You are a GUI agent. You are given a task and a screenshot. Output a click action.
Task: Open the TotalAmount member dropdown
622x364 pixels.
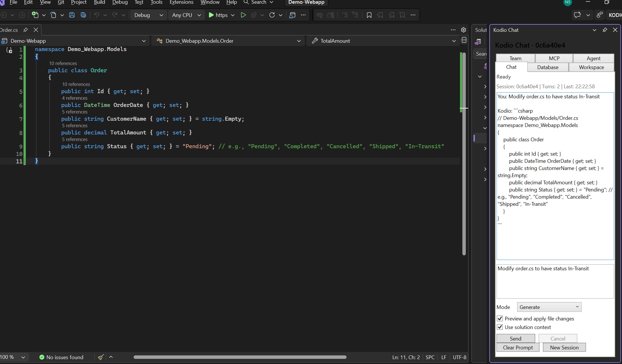pos(382,41)
